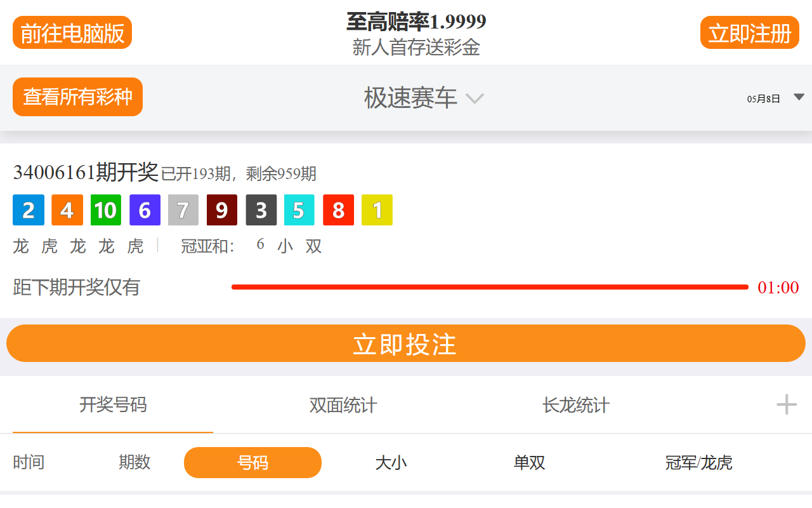Screen dimensions: 812x508
Task: Select the 号码 filter pill
Action: click(252, 462)
